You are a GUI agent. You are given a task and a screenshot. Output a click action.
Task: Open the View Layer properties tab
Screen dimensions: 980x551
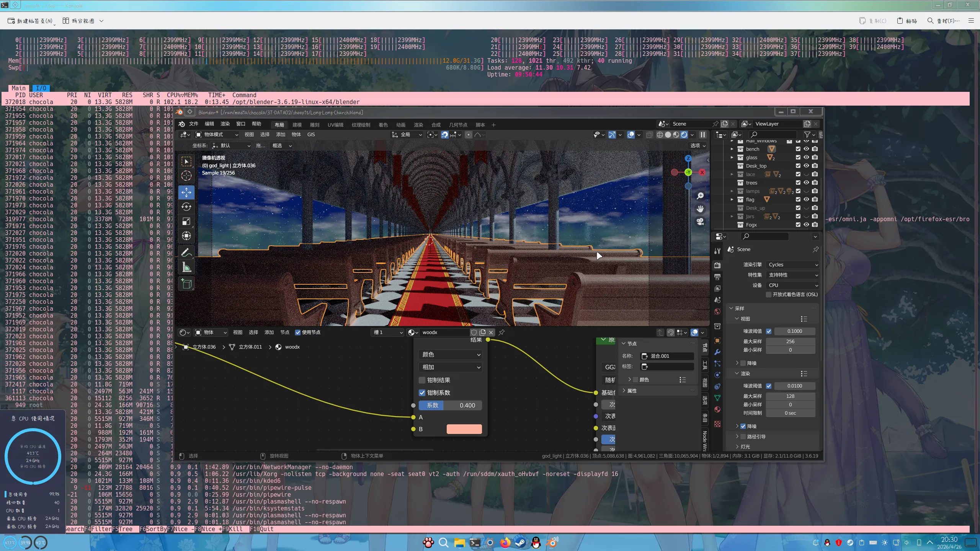(x=717, y=289)
